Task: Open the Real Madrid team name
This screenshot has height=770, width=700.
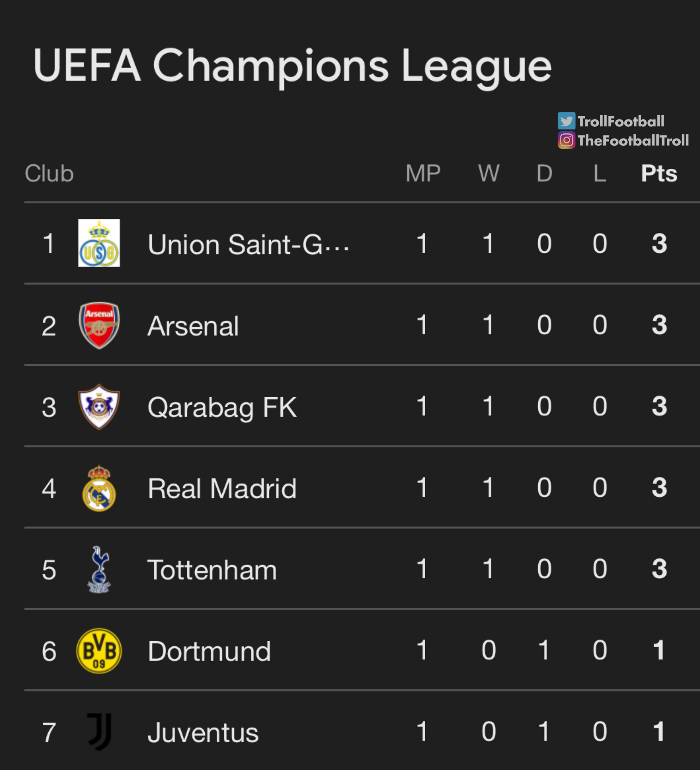Action: [222, 489]
